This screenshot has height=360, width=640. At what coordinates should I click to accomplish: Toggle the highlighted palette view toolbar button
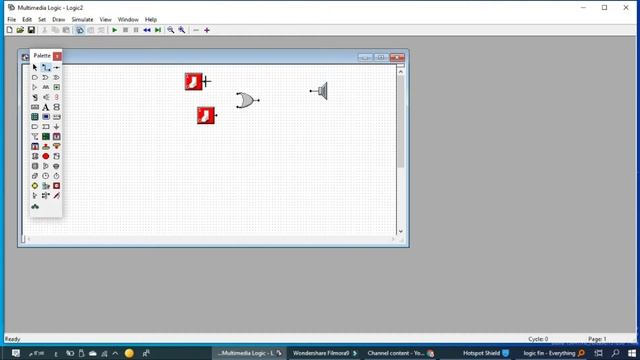coord(80,30)
